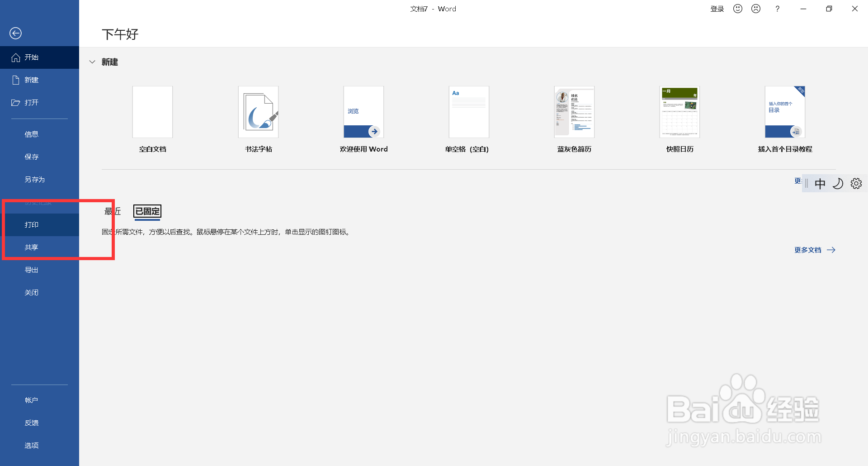
Task: Click 保存 in the sidebar
Action: [39, 157]
